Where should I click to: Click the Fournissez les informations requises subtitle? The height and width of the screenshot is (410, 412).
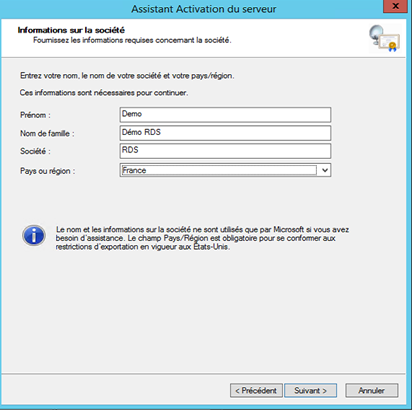(x=132, y=40)
